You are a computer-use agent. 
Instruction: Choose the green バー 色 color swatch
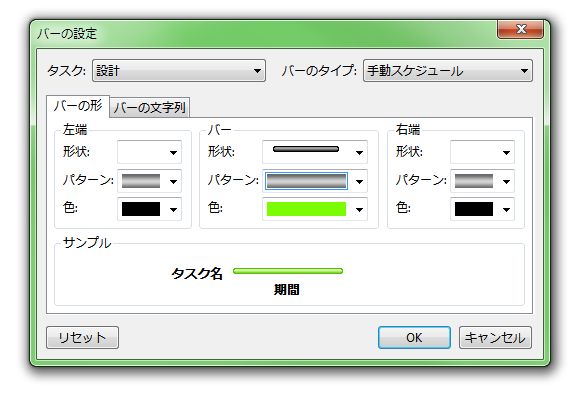click(306, 209)
